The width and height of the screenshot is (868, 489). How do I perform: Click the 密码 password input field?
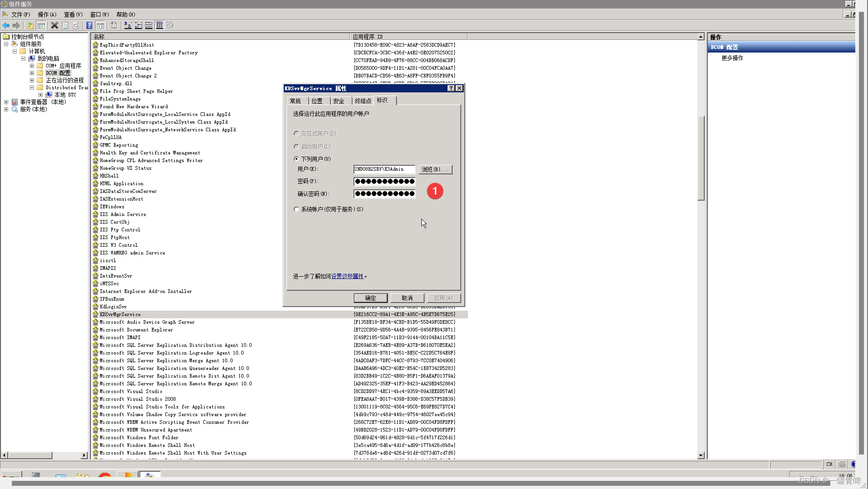[x=384, y=181]
